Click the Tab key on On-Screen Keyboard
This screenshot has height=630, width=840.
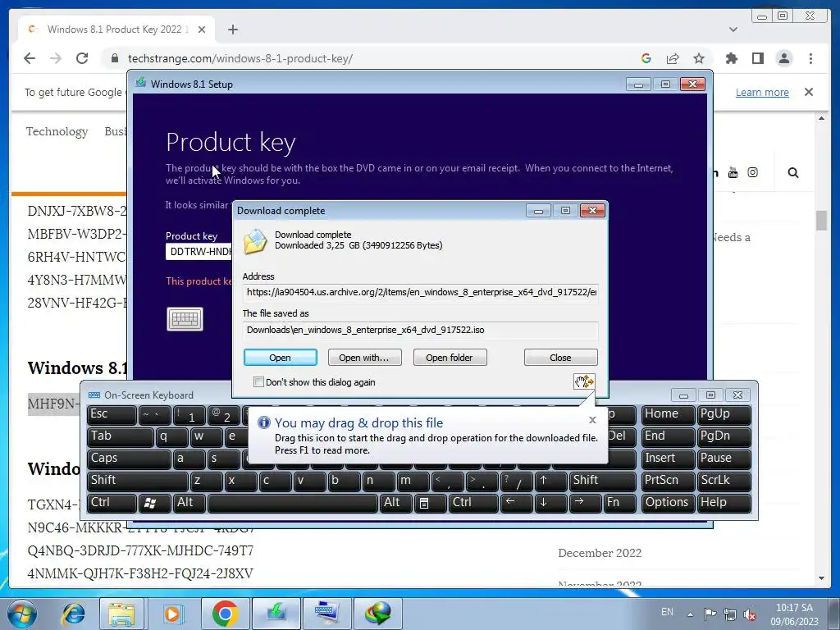(x=120, y=437)
